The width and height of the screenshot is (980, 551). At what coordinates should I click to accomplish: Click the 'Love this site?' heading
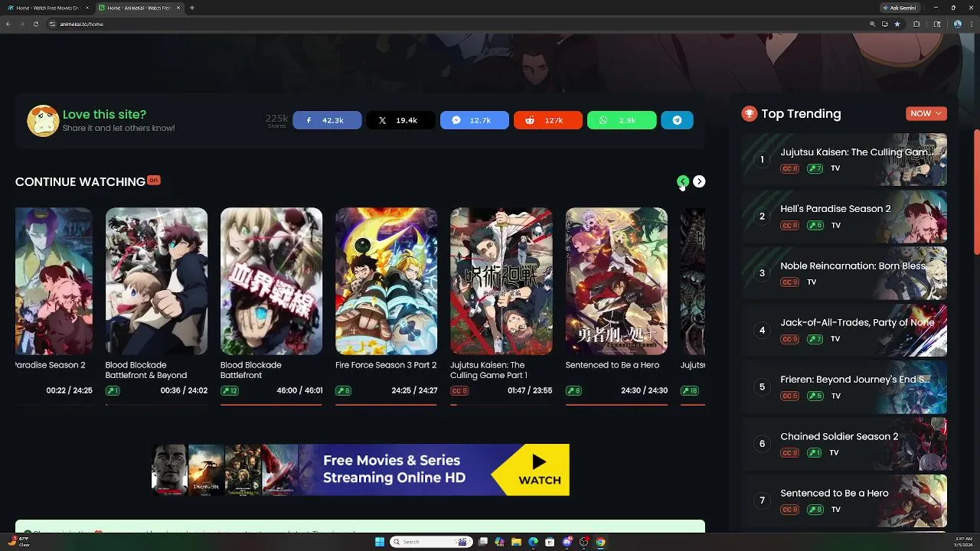pyautogui.click(x=104, y=115)
